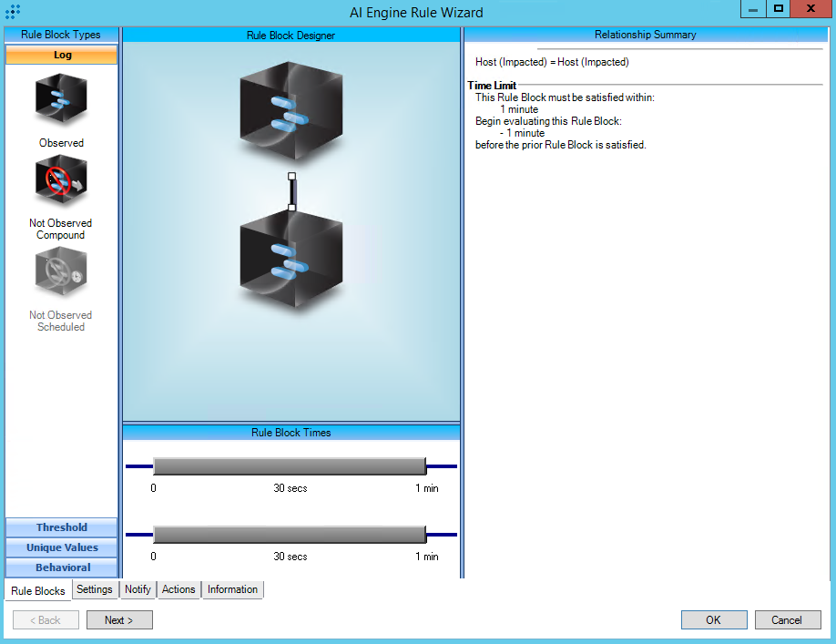Expand the Unique Values section

pos(62,547)
